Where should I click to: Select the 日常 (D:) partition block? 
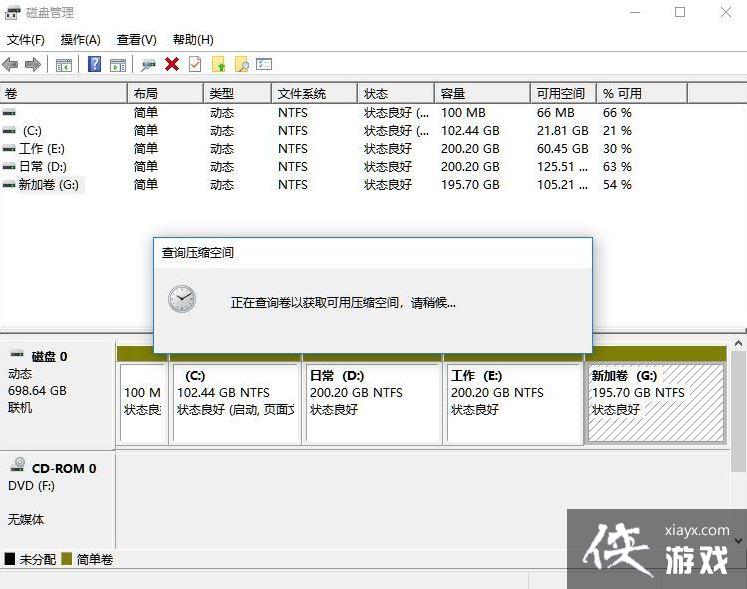pyautogui.click(x=373, y=403)
